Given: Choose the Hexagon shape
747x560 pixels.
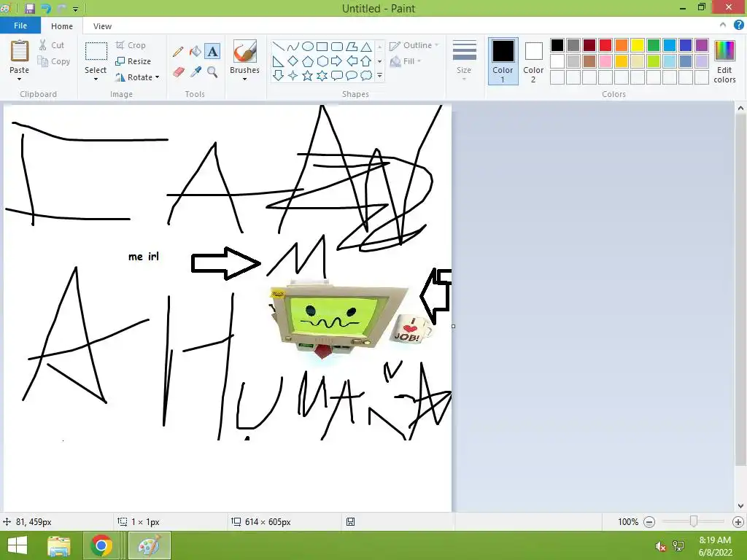Looking at the screenshot, I should click(322, 61).
